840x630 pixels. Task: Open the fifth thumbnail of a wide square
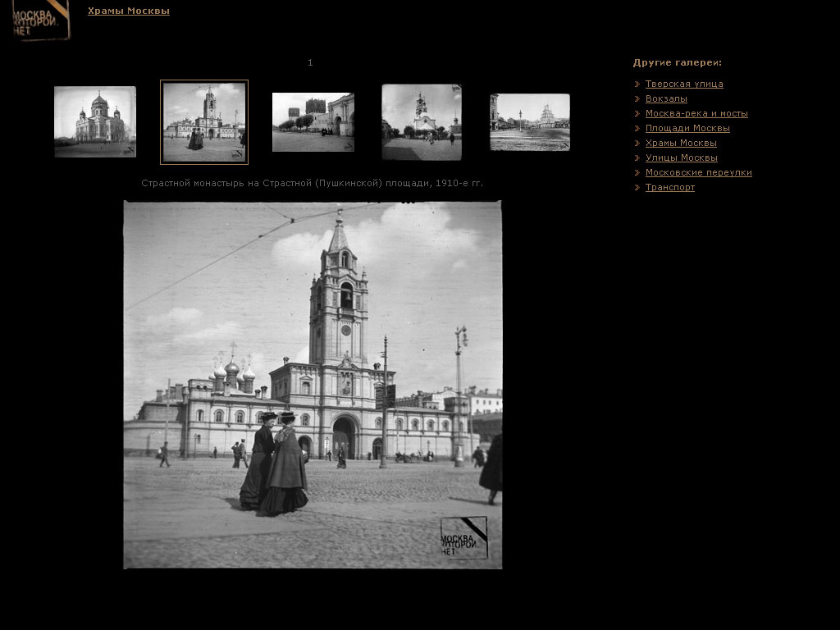pyautogui.click(x=530, y=122)
